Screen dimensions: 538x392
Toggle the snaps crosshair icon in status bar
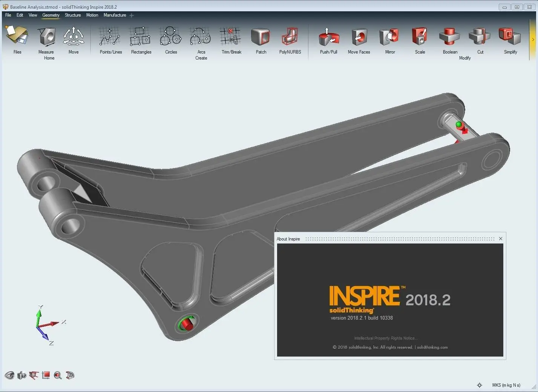[480, 385]
